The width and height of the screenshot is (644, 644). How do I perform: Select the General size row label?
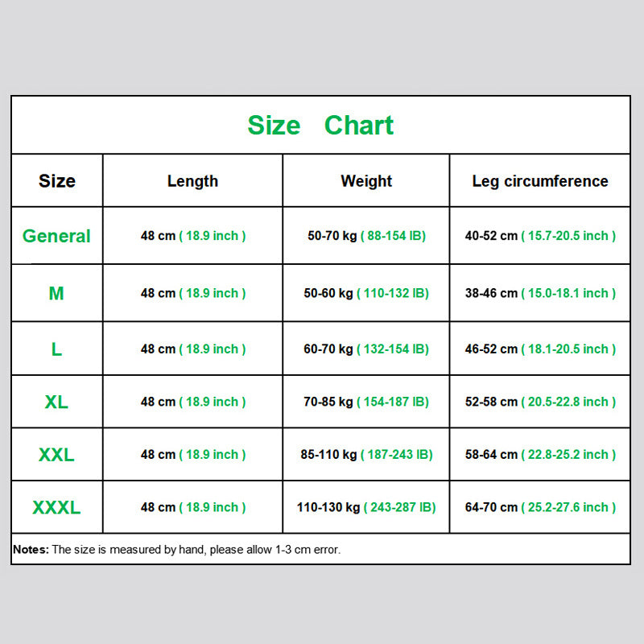tap(56, 236)
